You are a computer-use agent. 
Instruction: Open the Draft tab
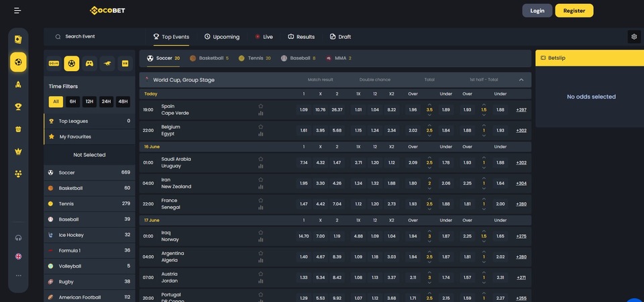click(340, 37)
